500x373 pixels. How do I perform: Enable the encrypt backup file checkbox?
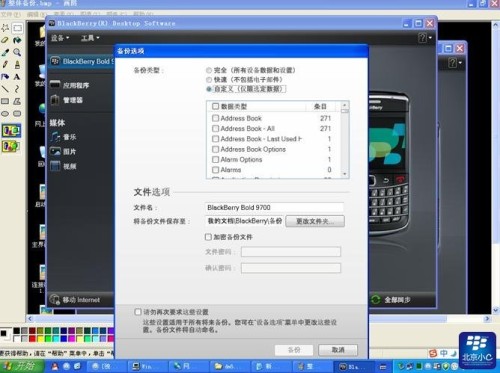click(x=208, y=237)
